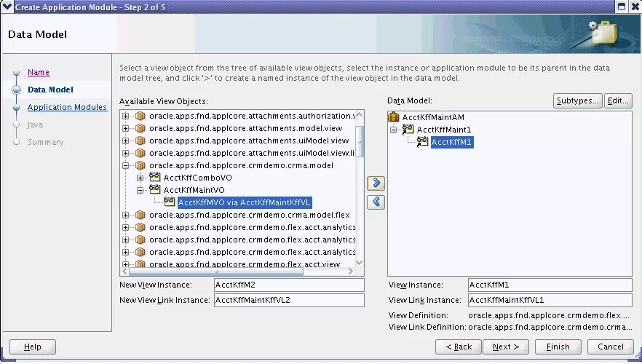Viewport: 642px width, 364px height.
Task: Click the AcctKffMaintAM application module briefcase icon
Action: click(394, 117)
